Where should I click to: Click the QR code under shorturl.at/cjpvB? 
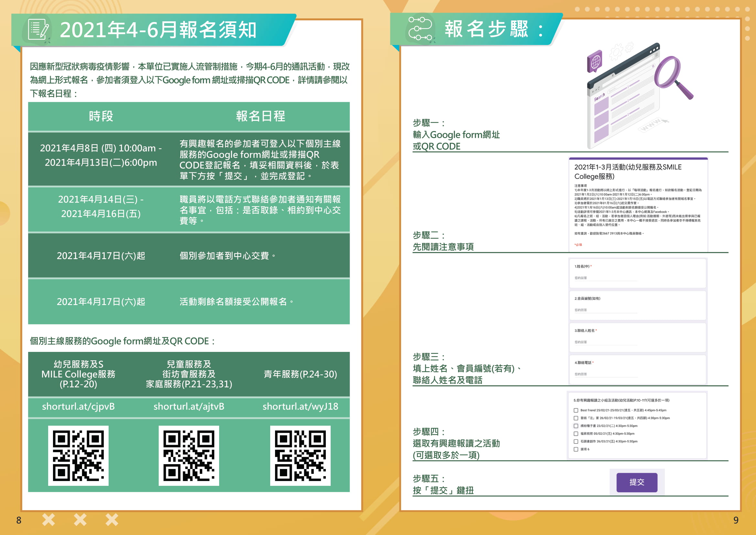78,456
